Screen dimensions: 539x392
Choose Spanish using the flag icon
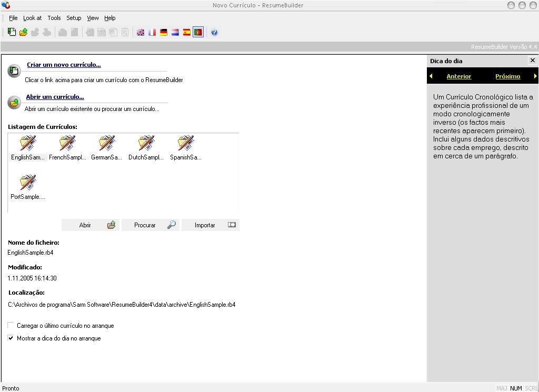coord(186,32)
